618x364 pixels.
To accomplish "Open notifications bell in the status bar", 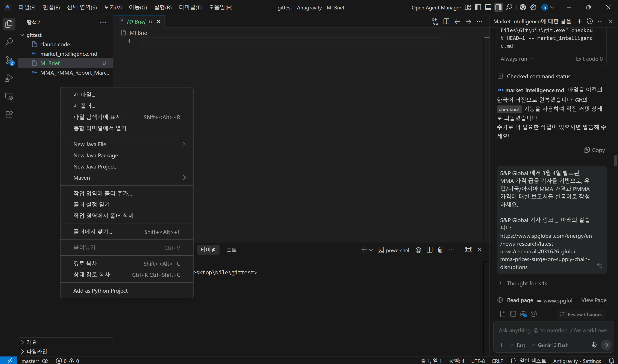I will pyautogui.click(x=611, y=361).
